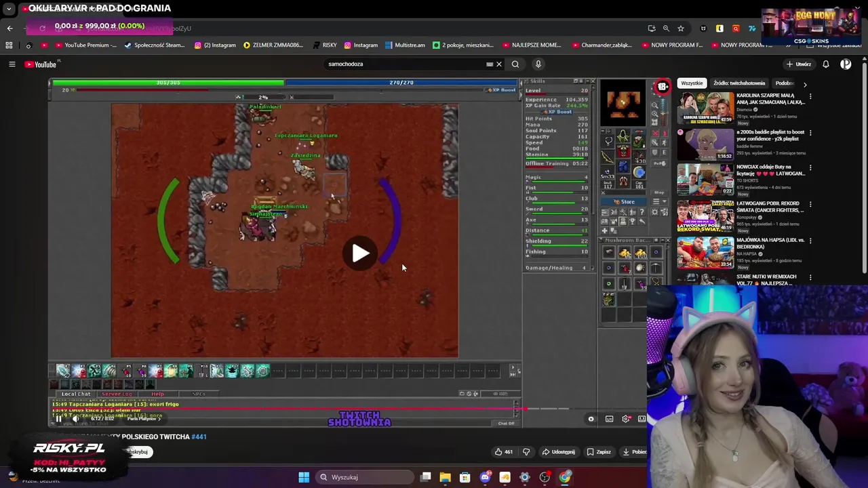Open the YouTube Premium bookmark
The height and width of the screenshot is (488, 868).
pos(85,45)
